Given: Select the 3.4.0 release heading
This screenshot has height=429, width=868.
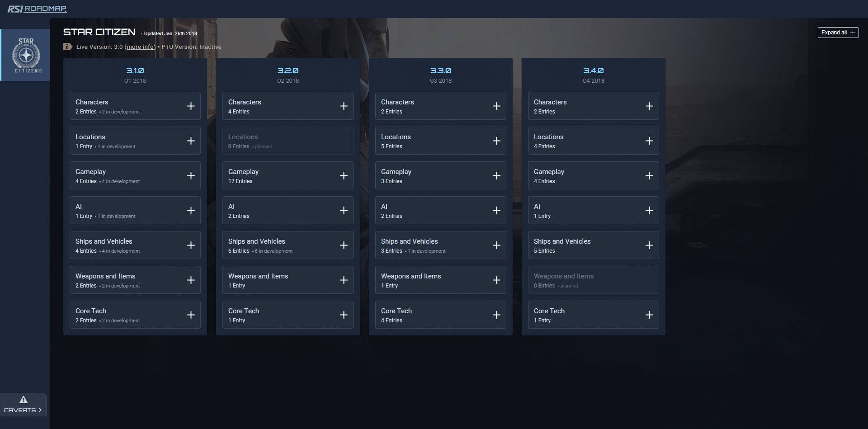Looking at the screenshot, I should point(594,71).
